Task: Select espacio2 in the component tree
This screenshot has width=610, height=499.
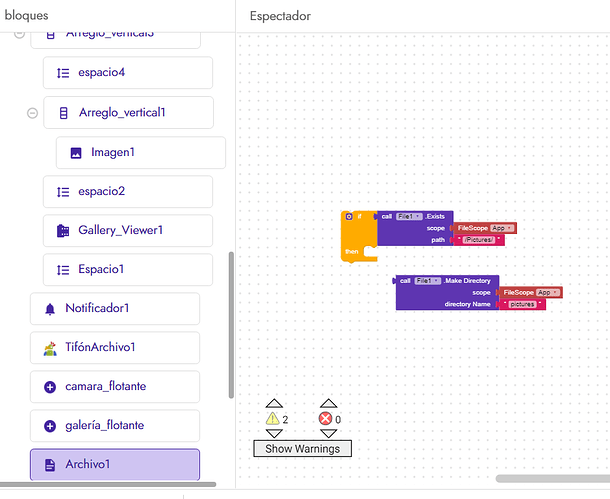Action: point(128,192)
